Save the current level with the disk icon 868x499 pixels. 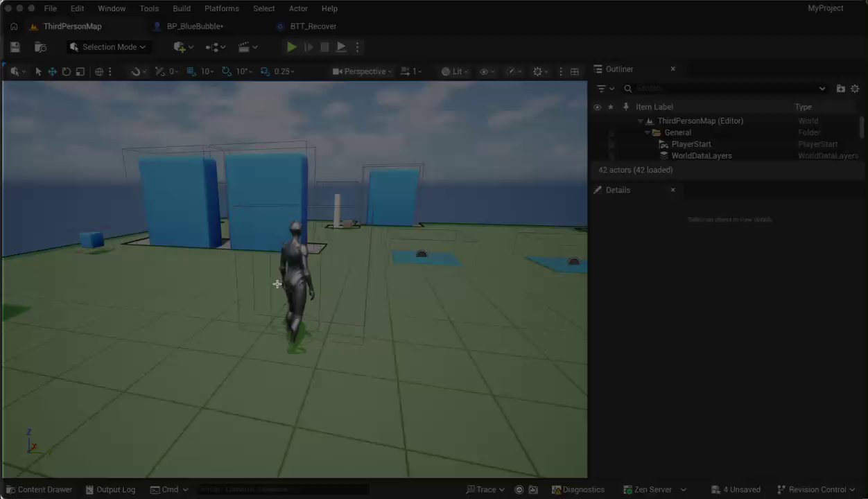pyautogui.click(x=15, y=47)
